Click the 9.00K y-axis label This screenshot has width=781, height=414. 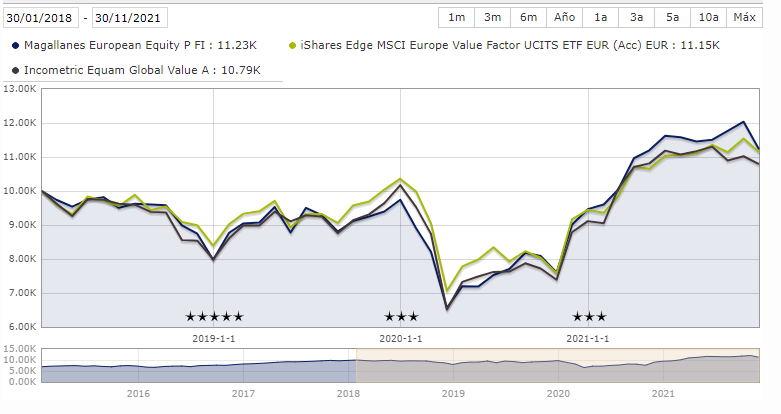pyautogui.click(x=22, y=225)
